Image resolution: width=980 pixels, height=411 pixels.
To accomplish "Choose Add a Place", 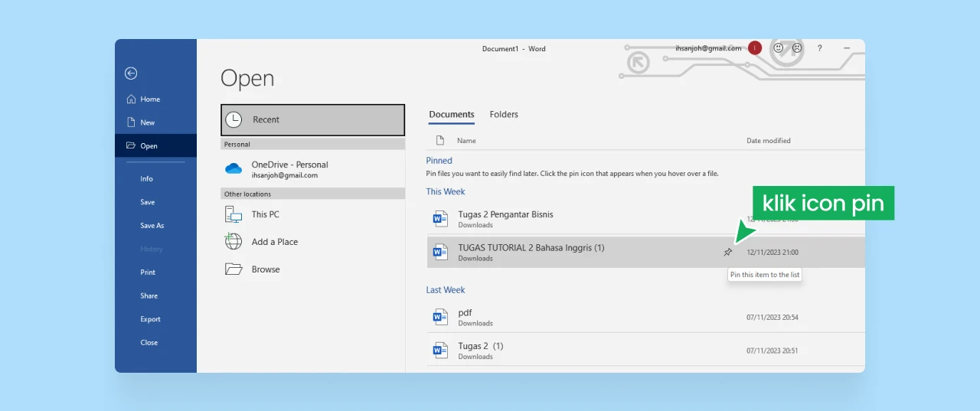I will (x=312, y=242).
